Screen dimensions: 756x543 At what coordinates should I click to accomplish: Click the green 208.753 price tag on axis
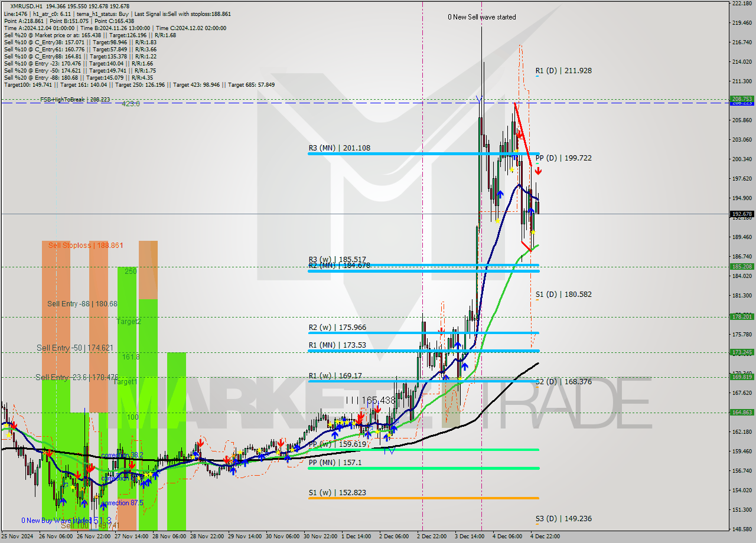[x=742, y=99]
